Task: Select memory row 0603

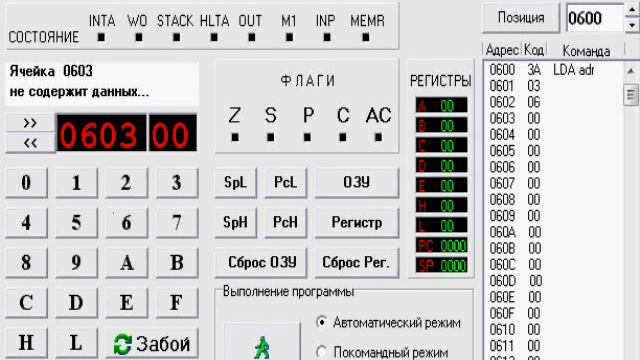Action: [553, 118]
